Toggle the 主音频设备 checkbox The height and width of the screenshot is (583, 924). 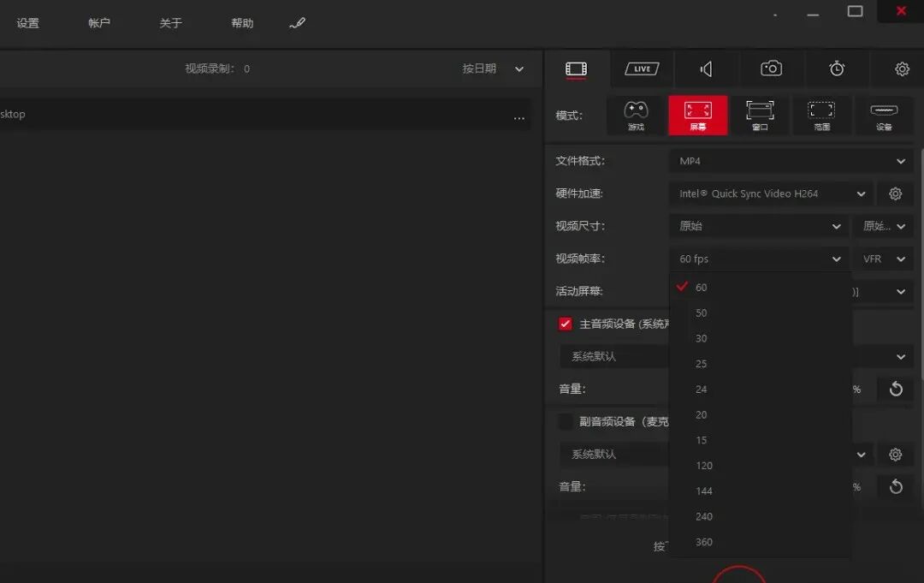point(566,324)
